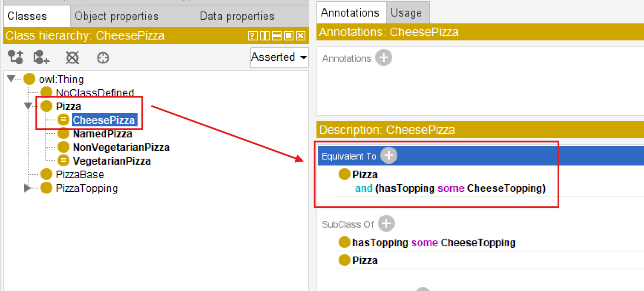Select NoClassDefined in the class tree
This screenshot has height=291, width=644.
(95, 93)
